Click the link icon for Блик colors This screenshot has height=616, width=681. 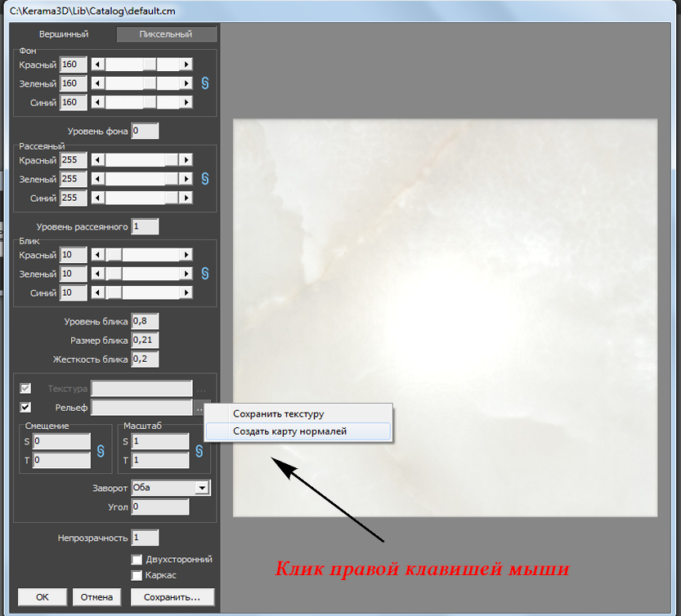(x=205, y=274)
